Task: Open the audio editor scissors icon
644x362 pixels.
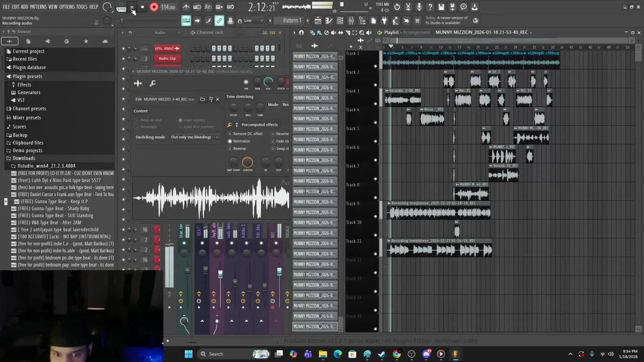Action: (x=408, y=7)
